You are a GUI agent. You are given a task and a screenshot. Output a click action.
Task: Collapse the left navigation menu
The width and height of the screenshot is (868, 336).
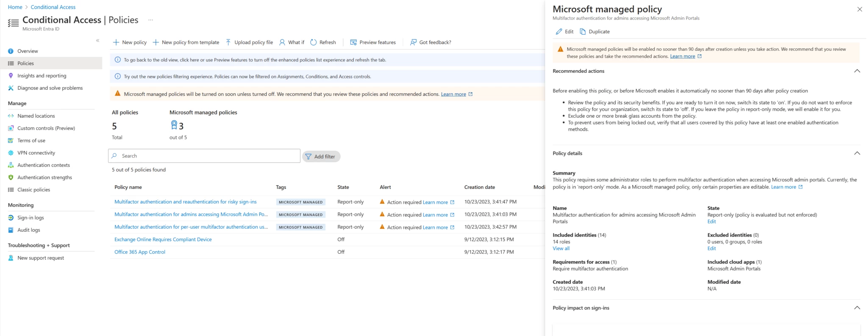coord(97,41)
